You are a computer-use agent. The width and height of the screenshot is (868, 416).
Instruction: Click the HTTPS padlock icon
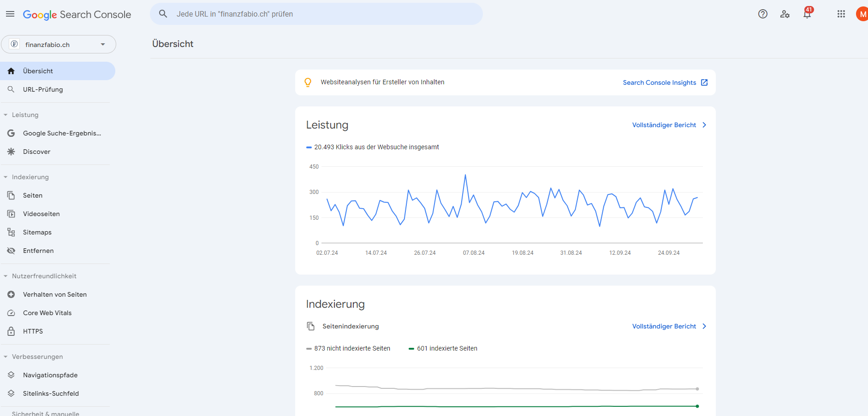(x=11, y=331)
